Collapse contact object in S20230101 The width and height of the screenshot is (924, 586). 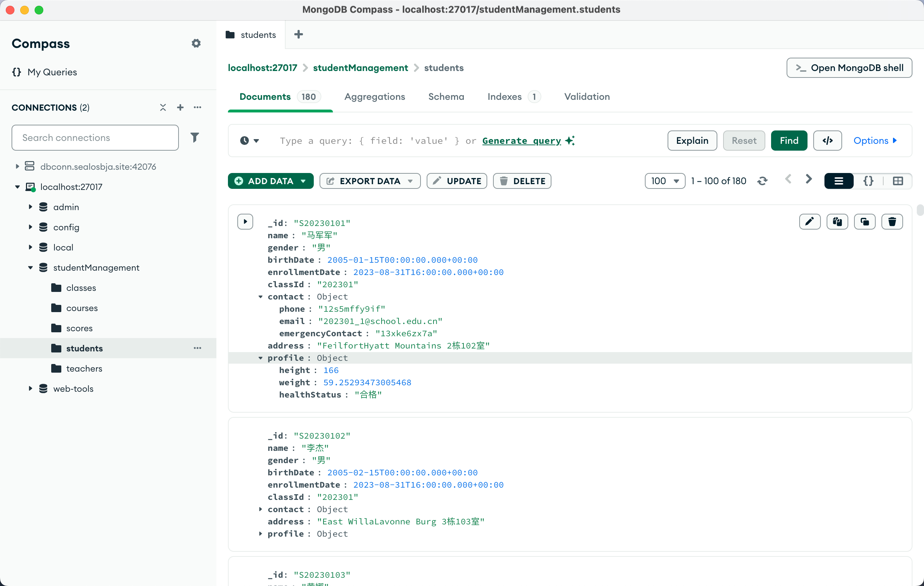[x=260, y=297]
